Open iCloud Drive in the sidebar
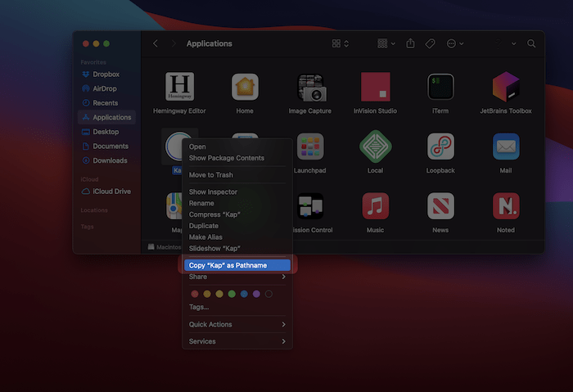Screen dimensions: 573x392 pos(106,191)
